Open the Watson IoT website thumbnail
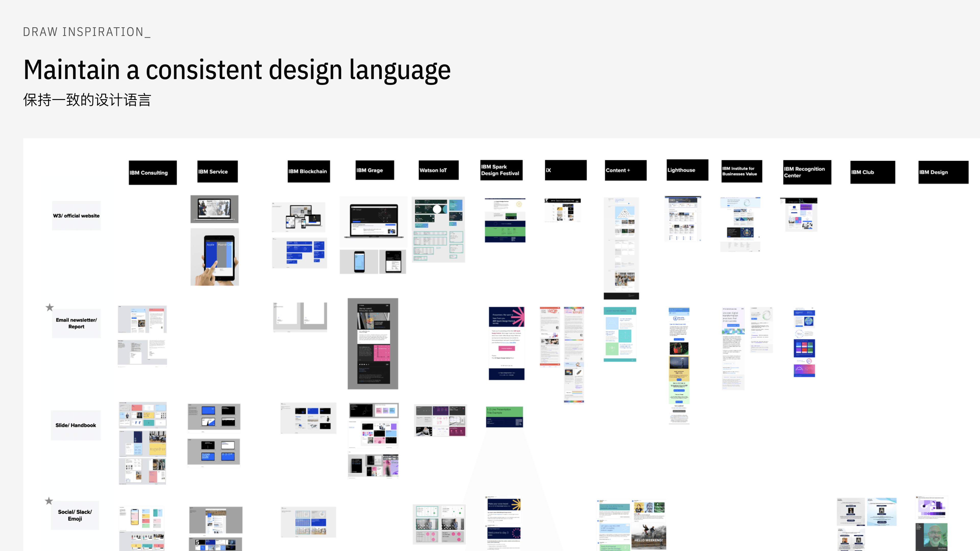 click(438, 230)
